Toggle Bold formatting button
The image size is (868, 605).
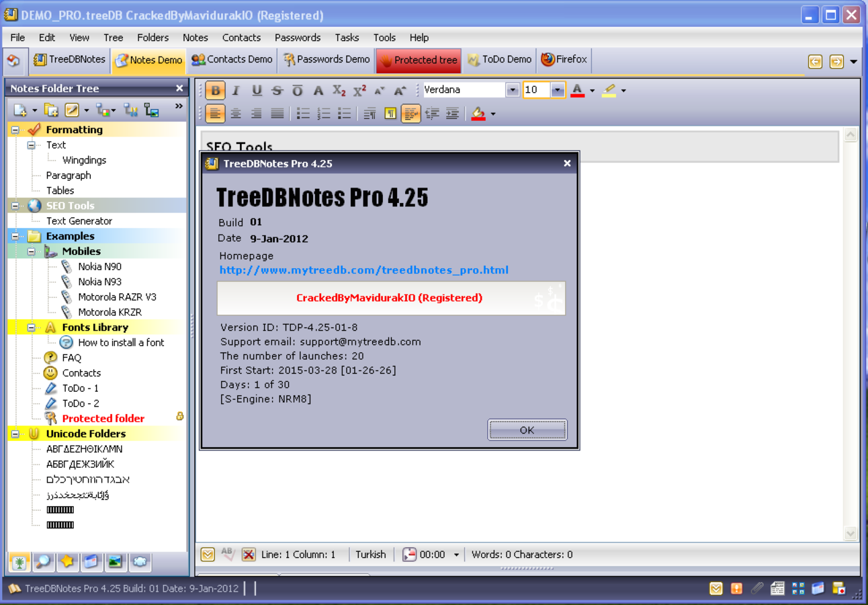(215, 91)
